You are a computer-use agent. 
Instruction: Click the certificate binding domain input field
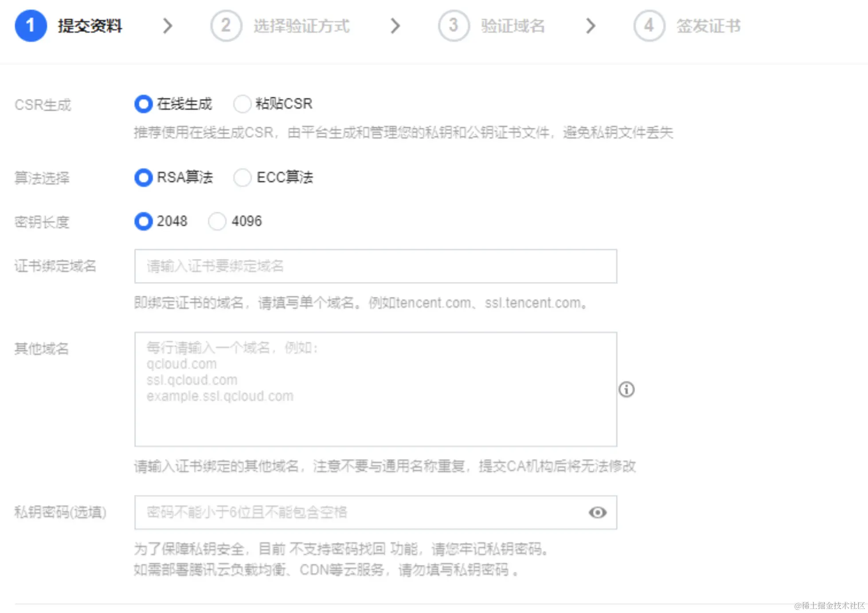(x=375, y=266)
